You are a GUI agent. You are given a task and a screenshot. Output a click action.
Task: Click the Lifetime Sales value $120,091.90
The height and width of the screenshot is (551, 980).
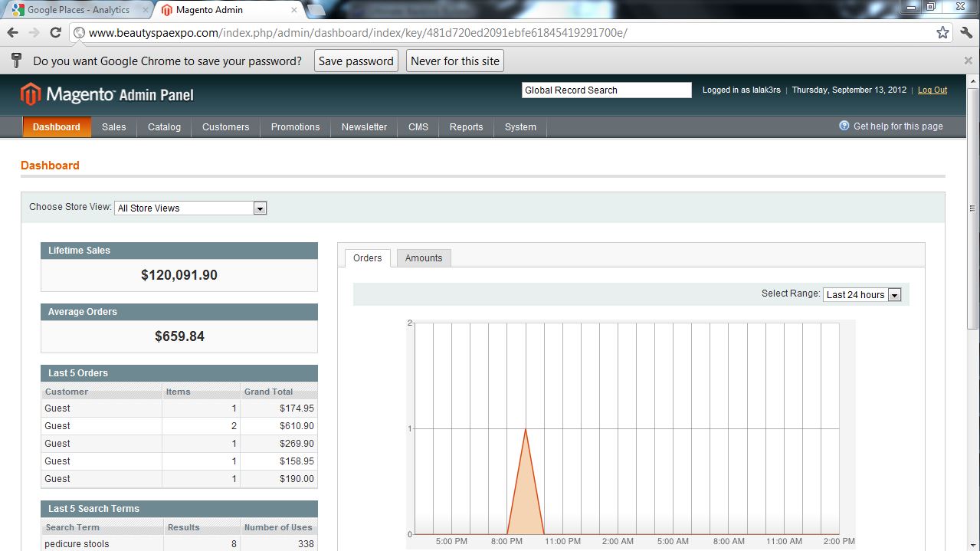[x=179, y=275]
